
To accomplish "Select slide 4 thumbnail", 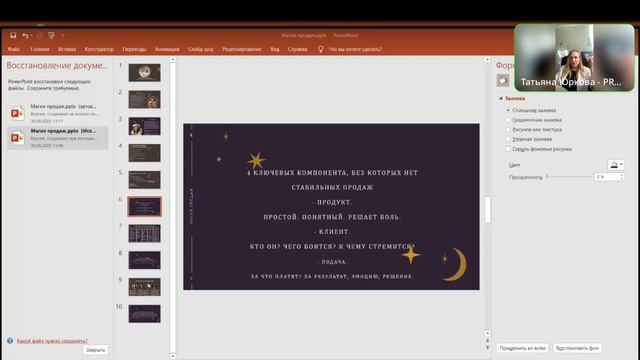I will point(144,153).
